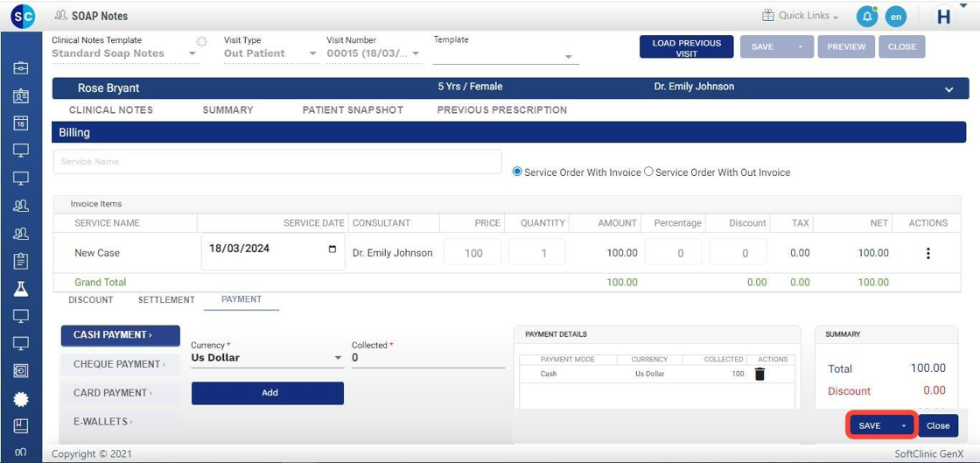This screenshot has width=980, height=463.
Task: Open the safe vault sidebar icon
Action: tap(21, 370)
